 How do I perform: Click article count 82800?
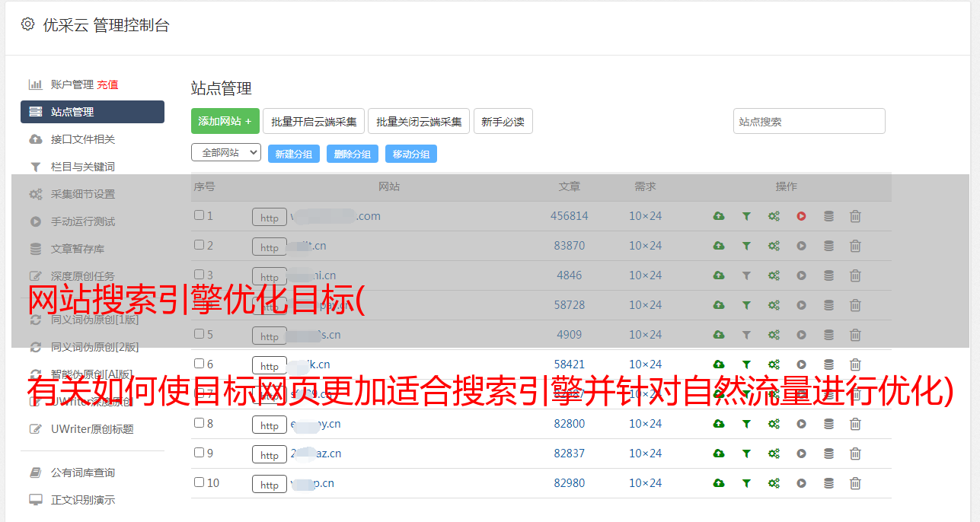570,424
